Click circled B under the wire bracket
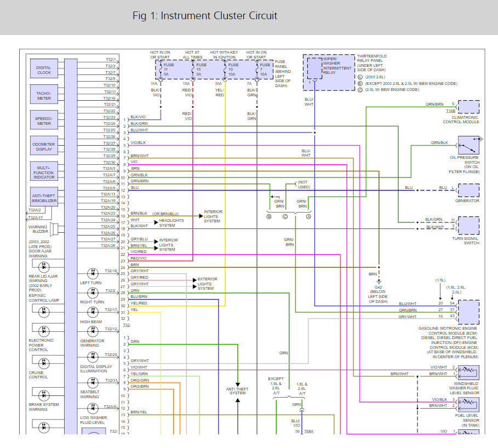Viewport: 498px width, 448px height. (268, 217)
